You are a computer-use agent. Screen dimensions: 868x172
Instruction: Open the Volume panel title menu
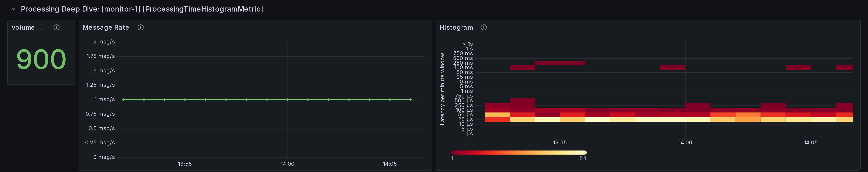(x=27, y=27)
